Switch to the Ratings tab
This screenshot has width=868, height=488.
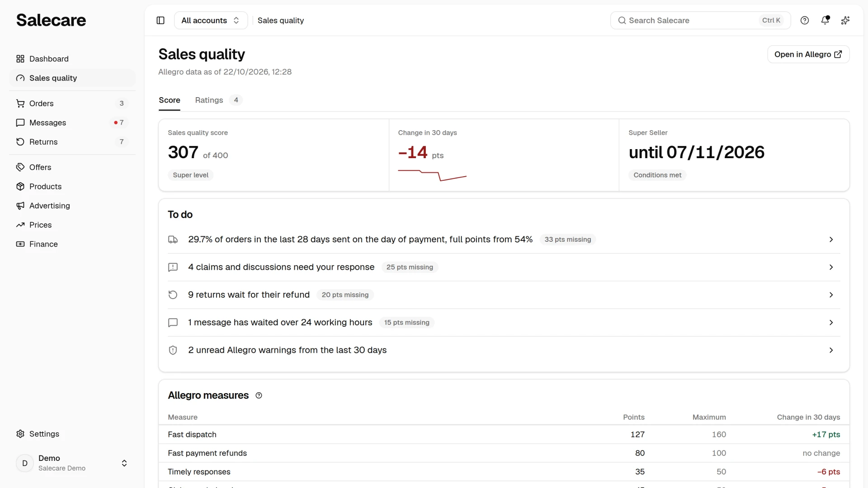coord(219,100)
